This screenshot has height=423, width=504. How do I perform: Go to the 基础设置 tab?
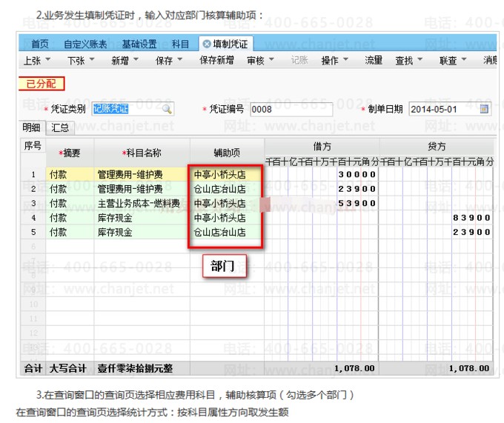coord(139,44)
